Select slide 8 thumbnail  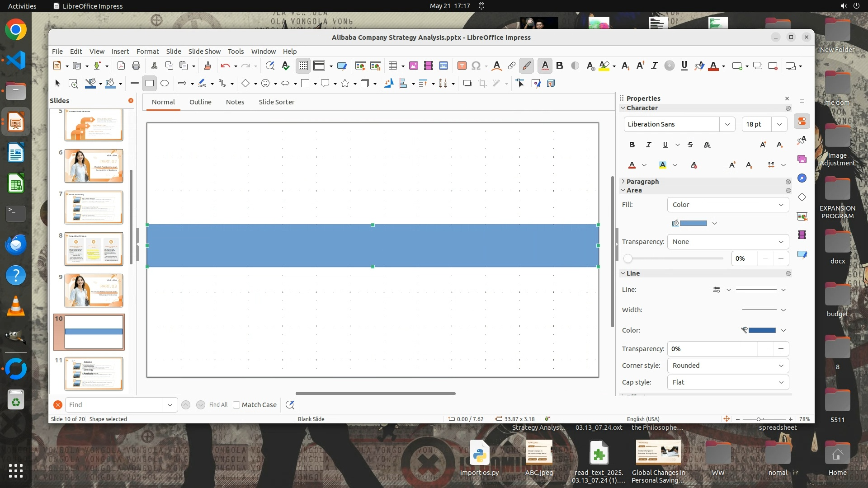(94, 249)
